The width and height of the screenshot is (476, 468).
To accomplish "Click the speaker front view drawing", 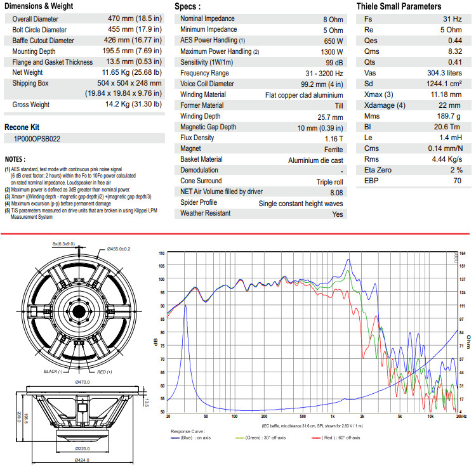I will [79, 311].
